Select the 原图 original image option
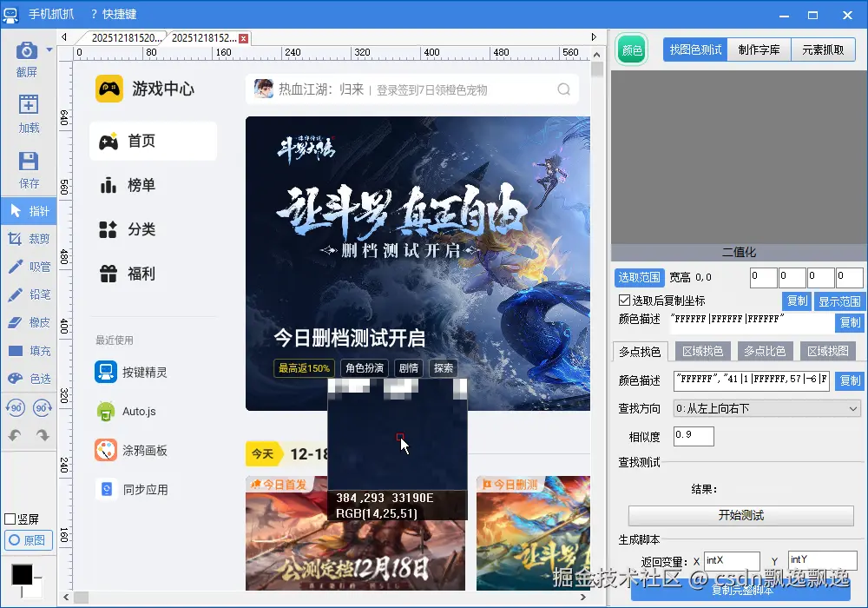 tap(29, 540)
